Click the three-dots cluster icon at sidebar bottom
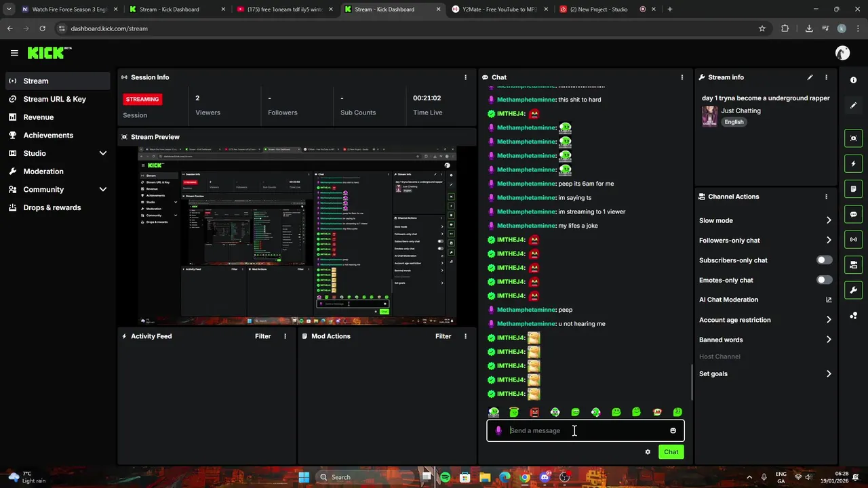Viewport: 868px width, 488px height. (x=853, y=316)
